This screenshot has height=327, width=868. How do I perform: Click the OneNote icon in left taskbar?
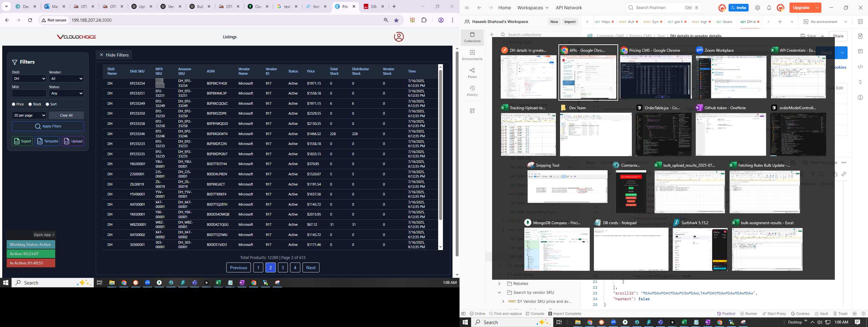242,283
